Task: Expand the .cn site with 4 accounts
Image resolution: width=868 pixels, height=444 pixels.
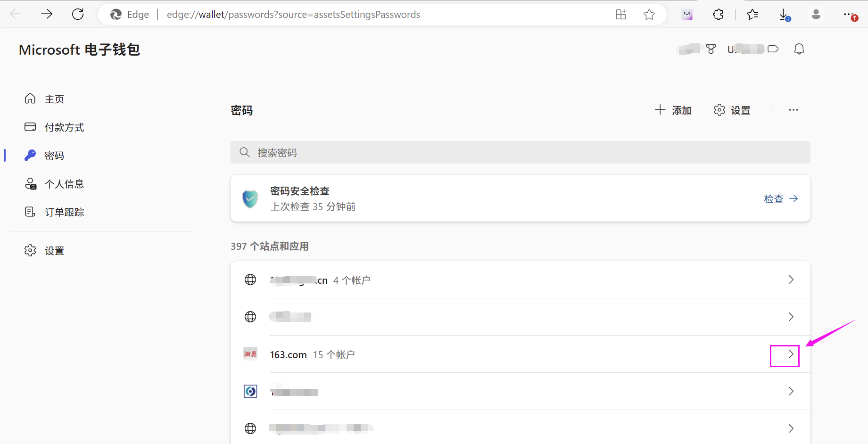Action: pos(791,280)
